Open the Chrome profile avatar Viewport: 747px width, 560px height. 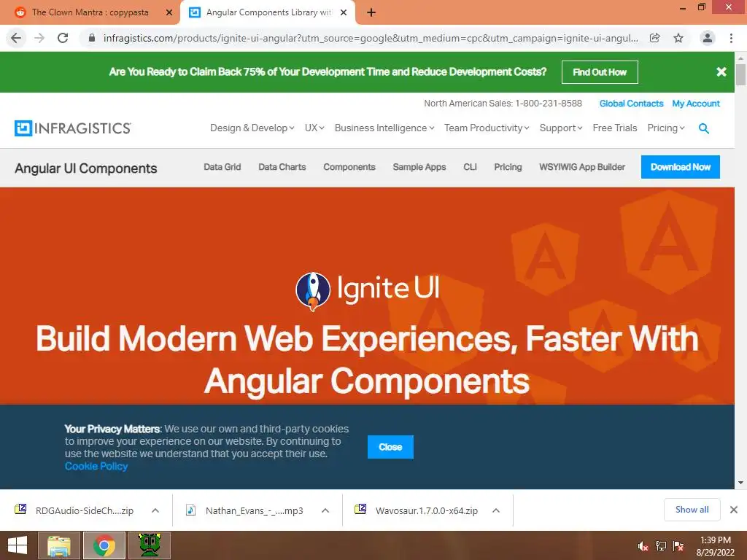pos(708,38)
